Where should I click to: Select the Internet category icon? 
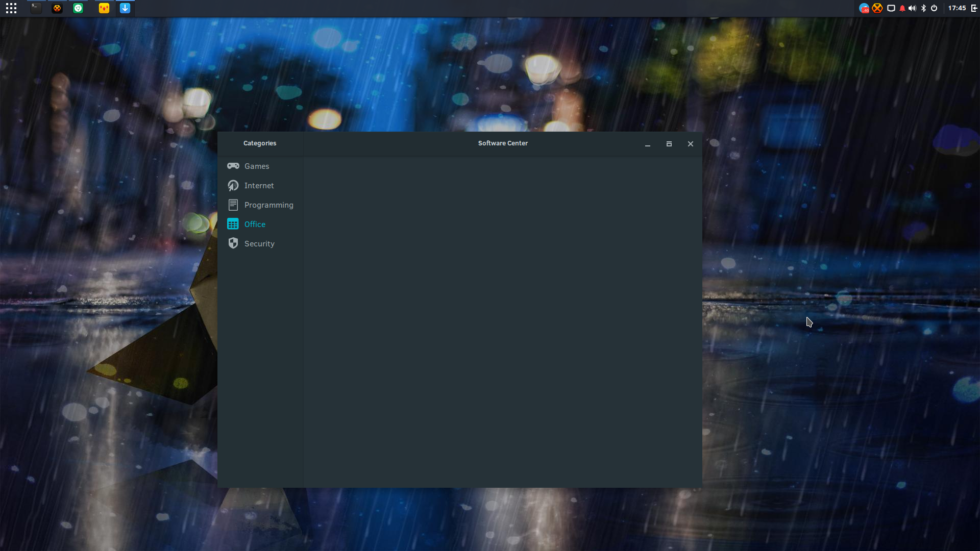pos(233,186)
